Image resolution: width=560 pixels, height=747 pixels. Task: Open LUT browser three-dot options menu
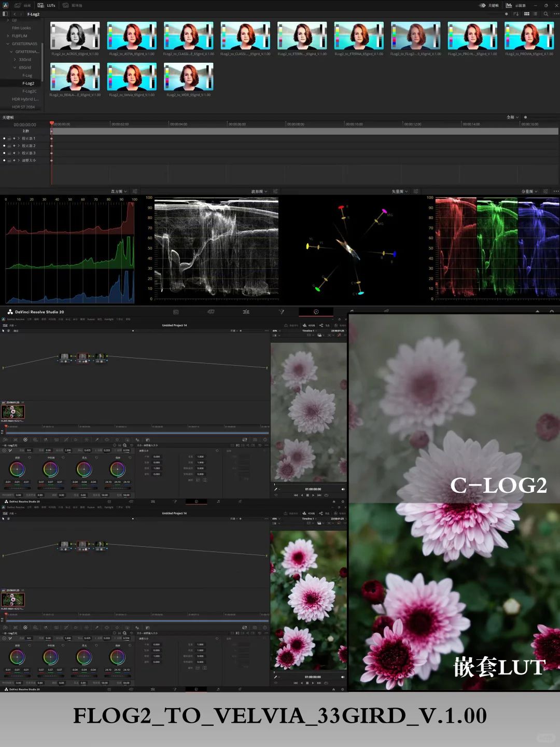[x=556, y=14]
